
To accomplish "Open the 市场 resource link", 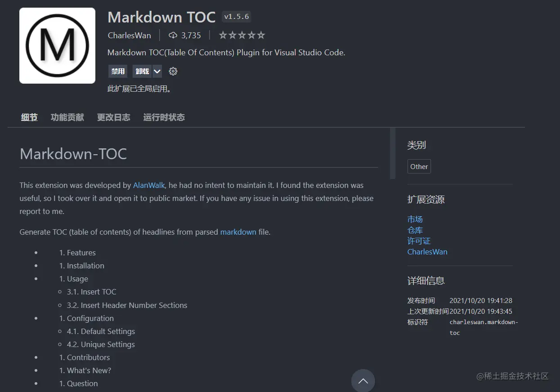I will click(415, 219).
